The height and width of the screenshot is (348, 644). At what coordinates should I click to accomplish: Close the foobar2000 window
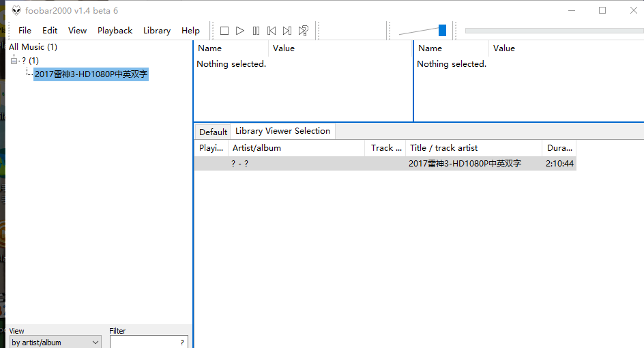tap(633, 11)
